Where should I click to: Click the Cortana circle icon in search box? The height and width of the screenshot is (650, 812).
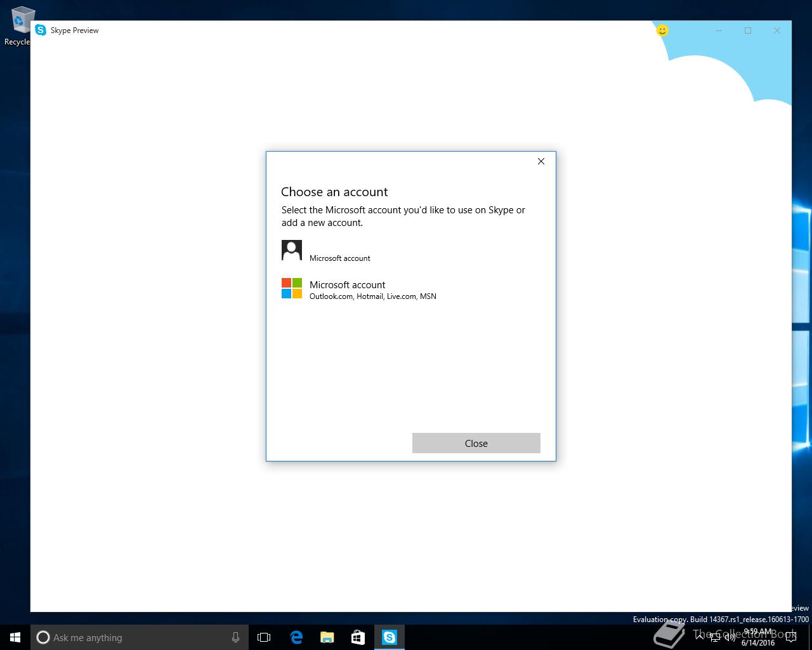tap(43, 637)
